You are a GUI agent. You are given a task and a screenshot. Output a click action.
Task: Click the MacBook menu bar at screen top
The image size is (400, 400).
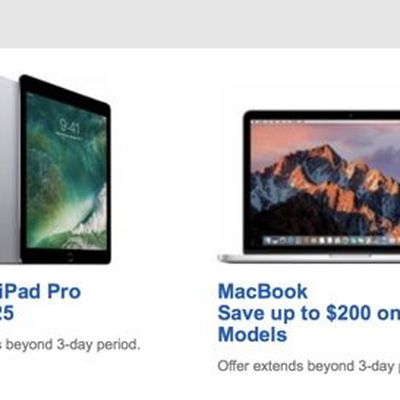click(325, 121)
